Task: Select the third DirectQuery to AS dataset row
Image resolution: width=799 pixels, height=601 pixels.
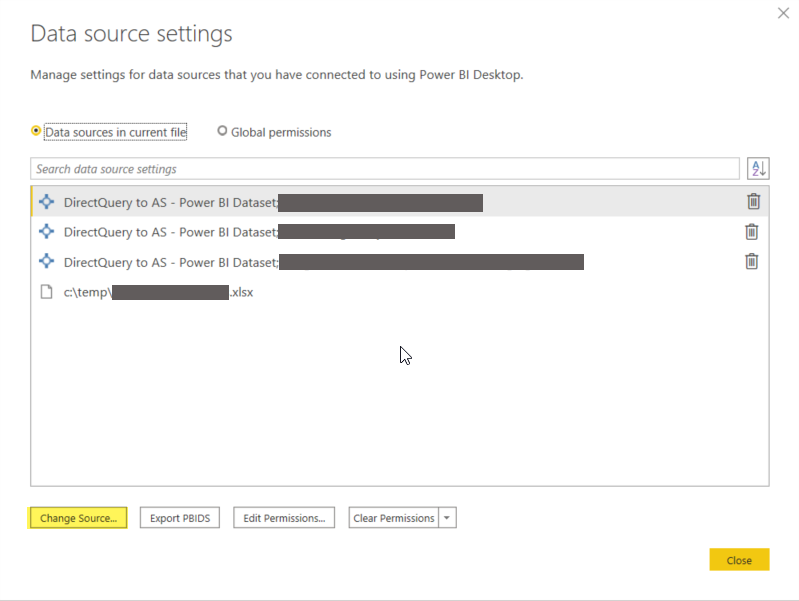Action: (x=400, y=262)
